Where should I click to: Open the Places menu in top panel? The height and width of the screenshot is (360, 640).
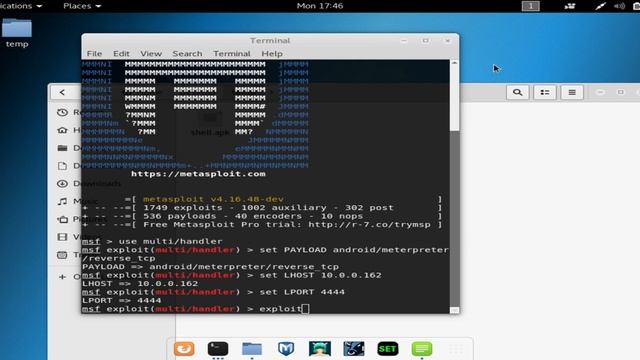pos(82,6)
